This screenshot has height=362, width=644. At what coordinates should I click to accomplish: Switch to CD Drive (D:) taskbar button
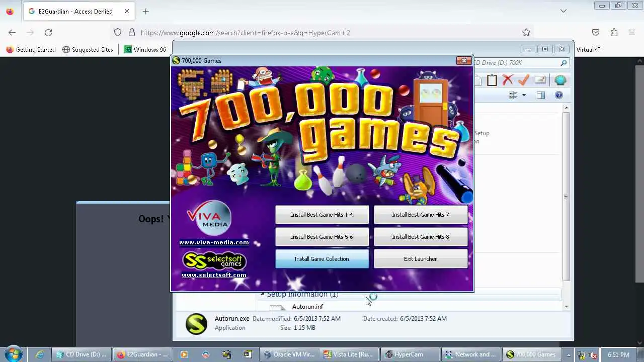tap(81, 354)
